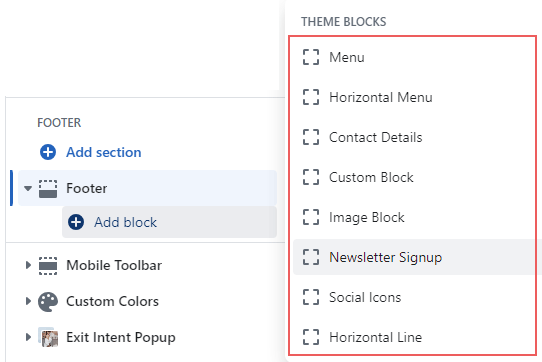Click the Add block button text

click(x=125, y=222)
